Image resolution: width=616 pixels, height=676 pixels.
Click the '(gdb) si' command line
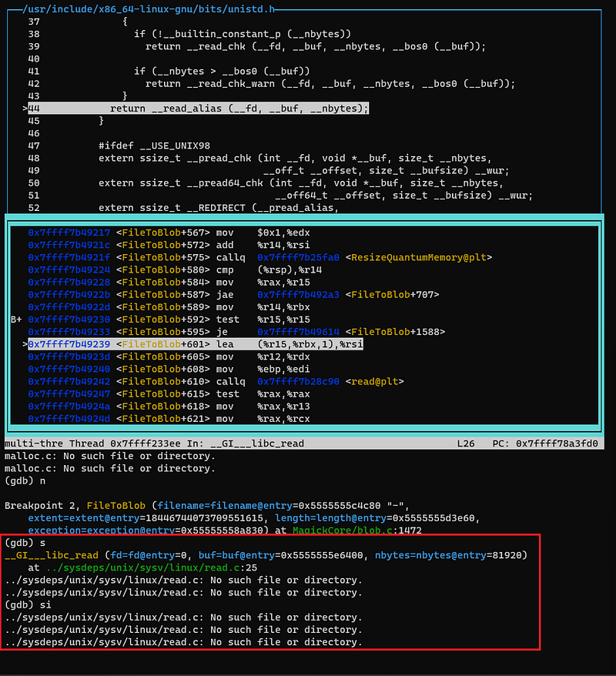[x=28, y=605]
